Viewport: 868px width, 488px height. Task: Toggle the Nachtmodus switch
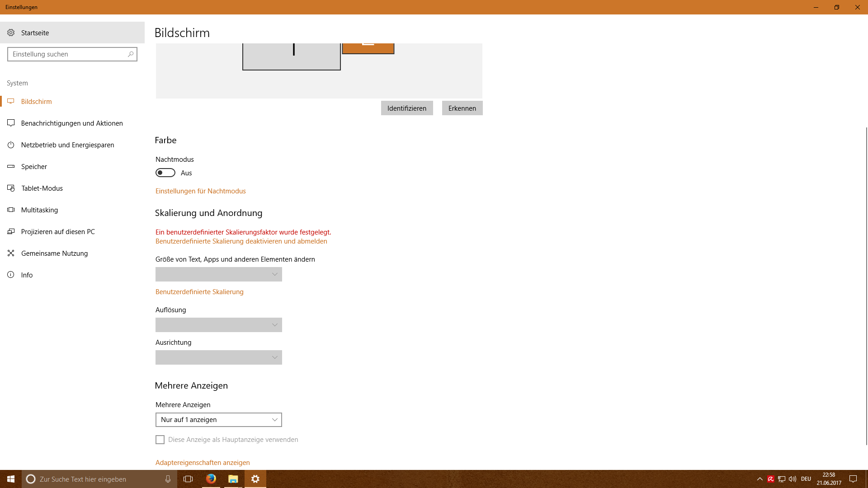(x=165, y=173)
